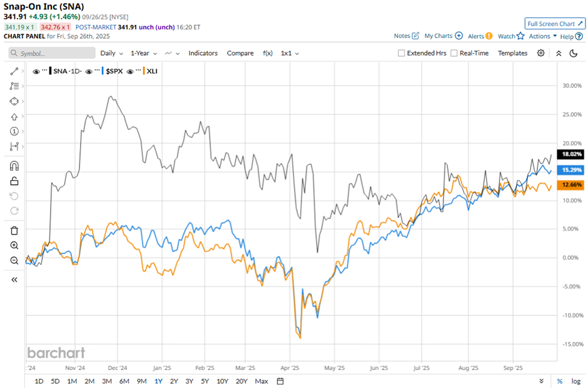Viewport: 588px width, 388px height.
Task: Click the My Charts link
Action: pyautogui.click(x=438, y=36)
